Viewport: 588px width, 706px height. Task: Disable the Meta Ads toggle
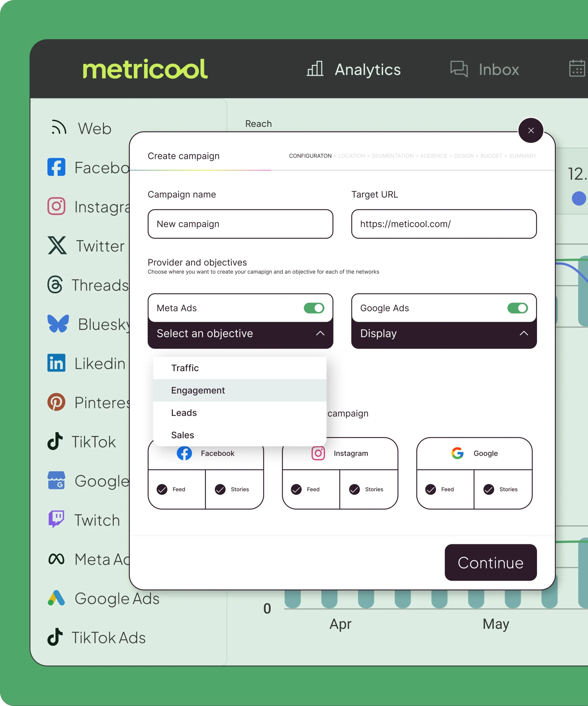314,308
